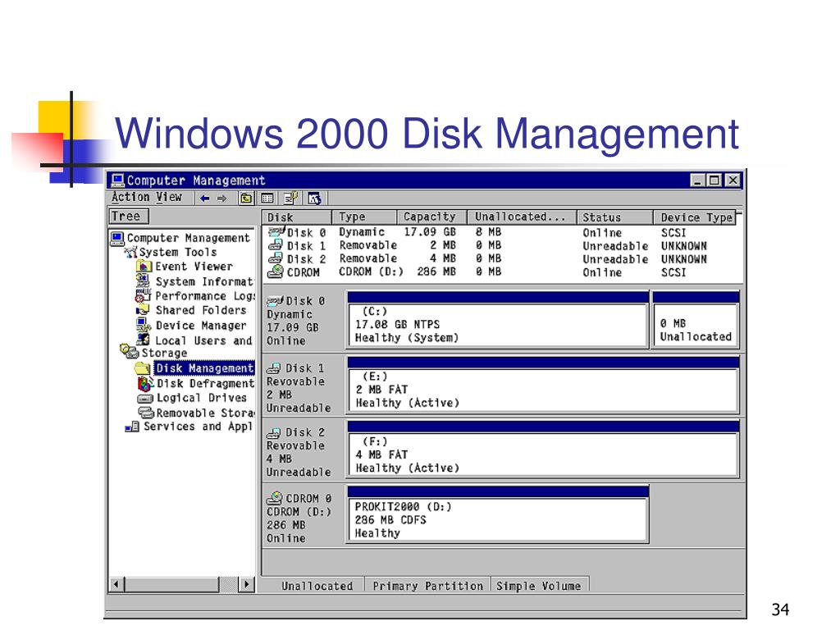Select the (F:) 4 MB FAT volume
This screenshot has width=840, height=630.
point(543,450)
